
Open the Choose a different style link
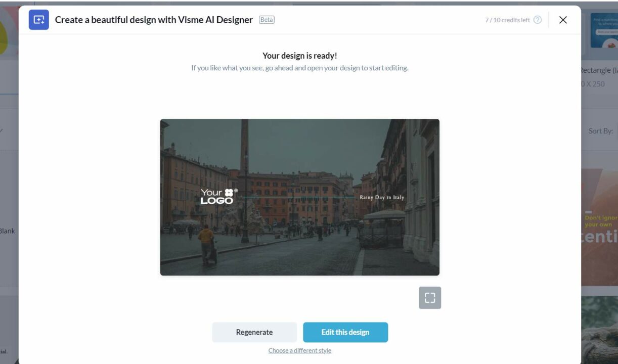click(x=299, y=350)
